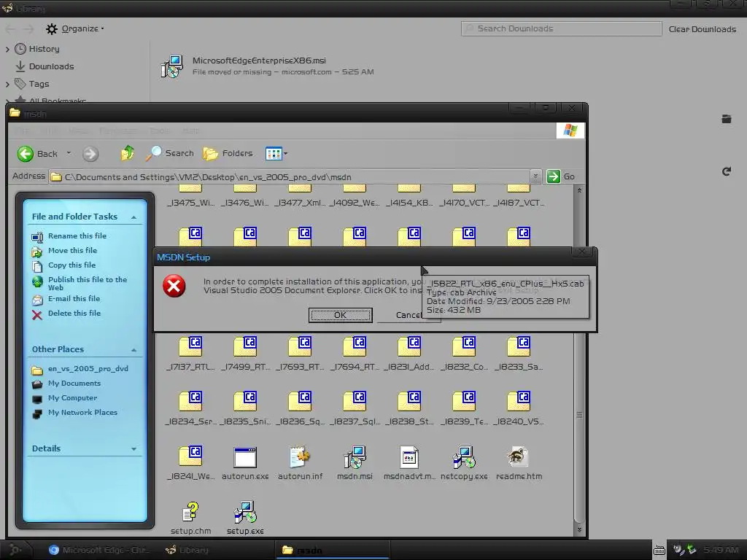Click Copy this file link
This screenshot has height=560, width=747.
pyautogui.click(x=71, y=265)
